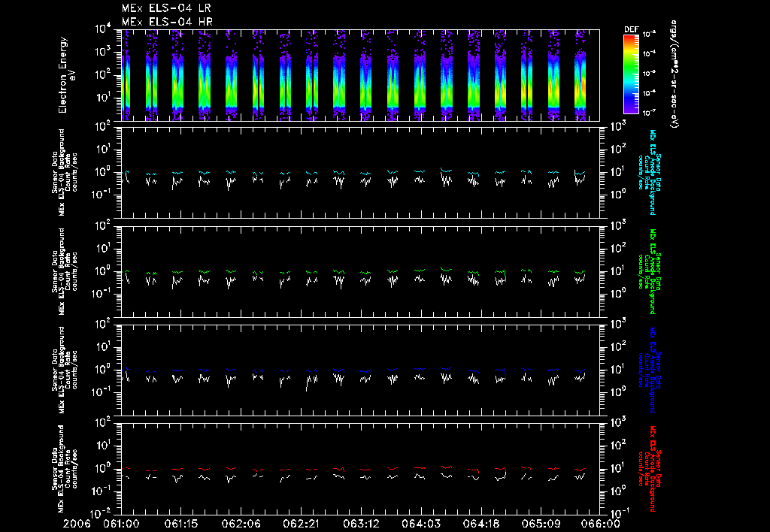
Task: Click the 064:03 time axis label
Action: tap(421, 524)
